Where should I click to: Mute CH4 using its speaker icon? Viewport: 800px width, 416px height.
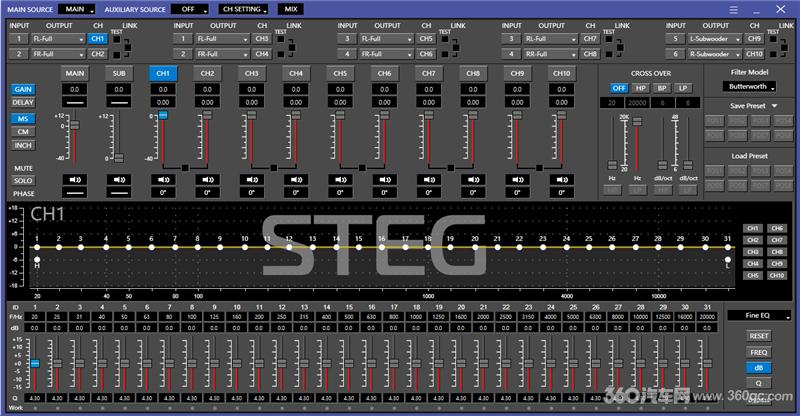[x=296, y=180]
